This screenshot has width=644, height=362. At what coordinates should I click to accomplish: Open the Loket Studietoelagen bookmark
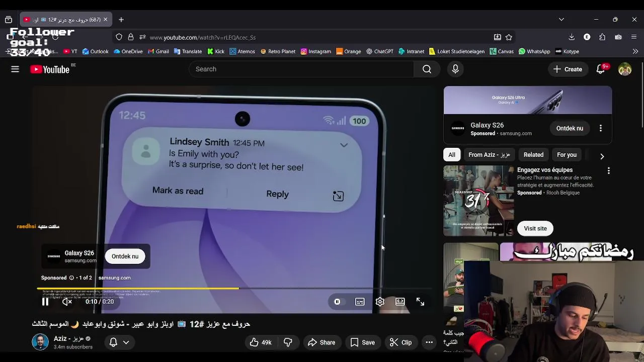456,51
